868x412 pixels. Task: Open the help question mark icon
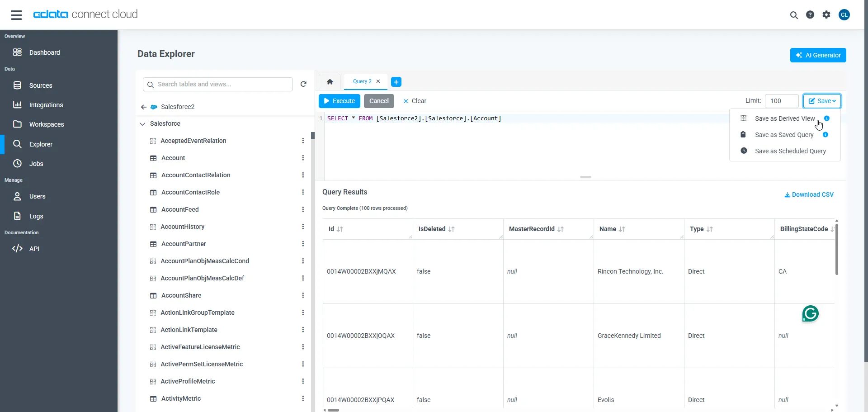(x=810, y=14)
